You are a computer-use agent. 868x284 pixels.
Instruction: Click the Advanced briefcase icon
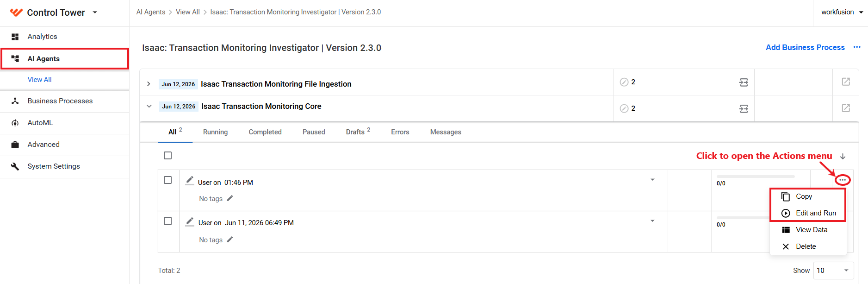pos(15,145)
